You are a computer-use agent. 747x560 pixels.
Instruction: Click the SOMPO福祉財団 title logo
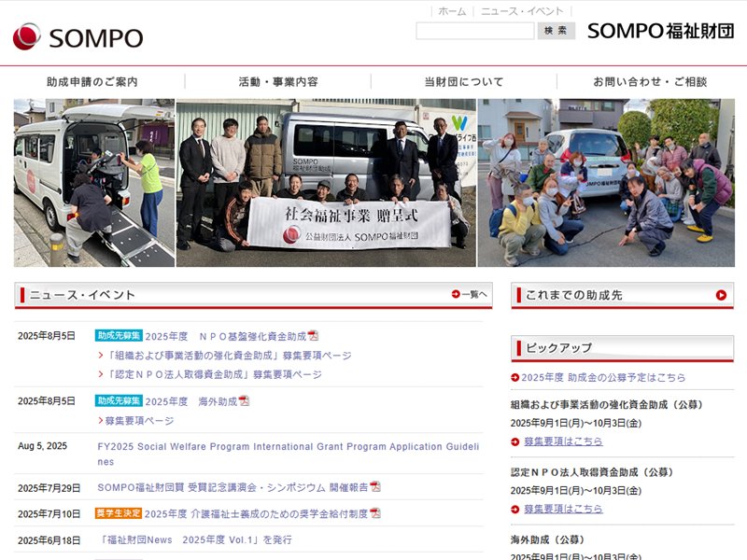tap(660, 31)
